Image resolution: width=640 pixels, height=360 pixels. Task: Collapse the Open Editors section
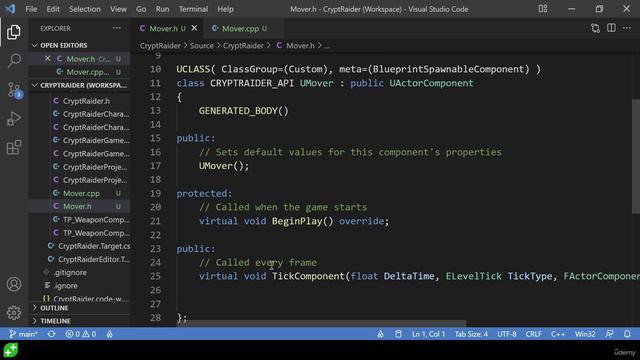80,45
